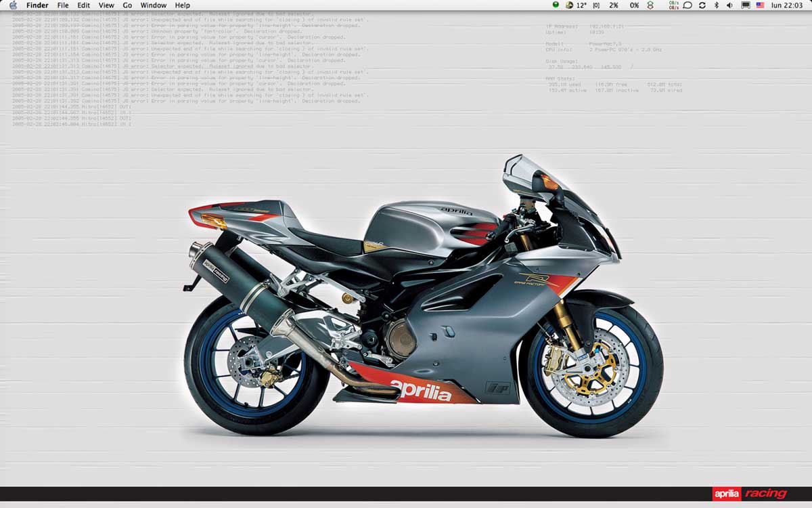Open the Edit menu
Image resolution: width=812 pixels, height=508 pixels.
pyautogui.click(x=83, y=5)
